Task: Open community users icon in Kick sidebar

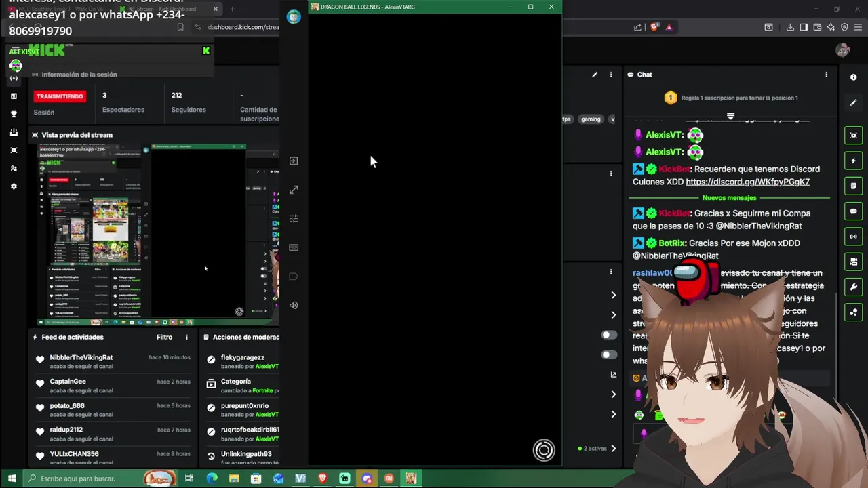Action: pos(14,168)
